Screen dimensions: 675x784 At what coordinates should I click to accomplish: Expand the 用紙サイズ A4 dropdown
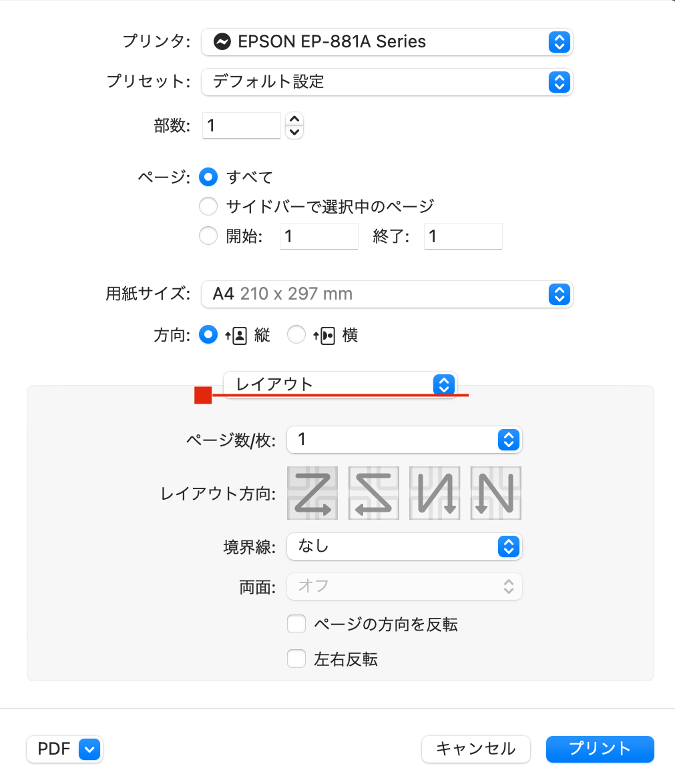387,294
